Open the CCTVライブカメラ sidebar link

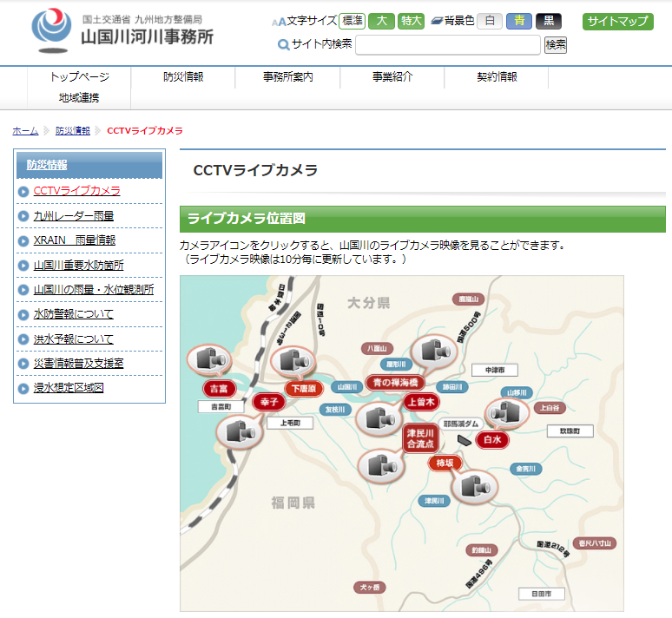click(77, 191)
